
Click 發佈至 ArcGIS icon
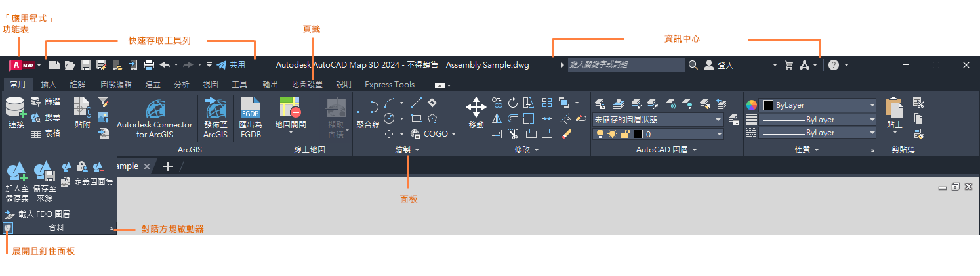click(215, 108)
